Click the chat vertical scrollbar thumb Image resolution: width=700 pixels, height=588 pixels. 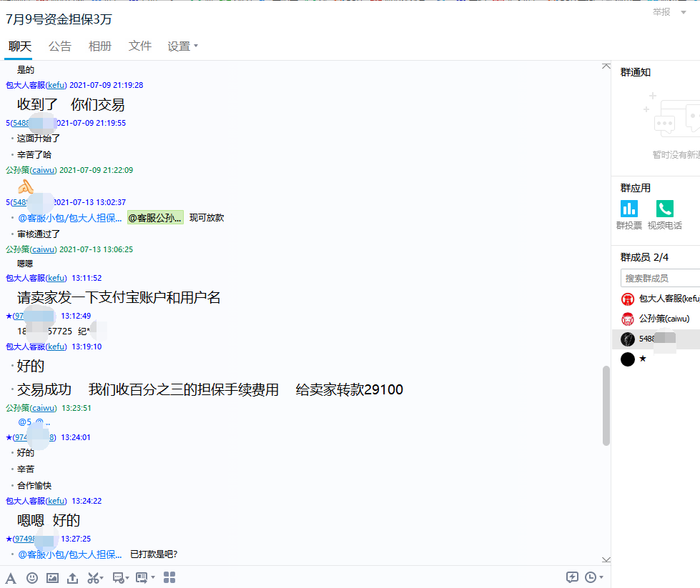point(606,406)
